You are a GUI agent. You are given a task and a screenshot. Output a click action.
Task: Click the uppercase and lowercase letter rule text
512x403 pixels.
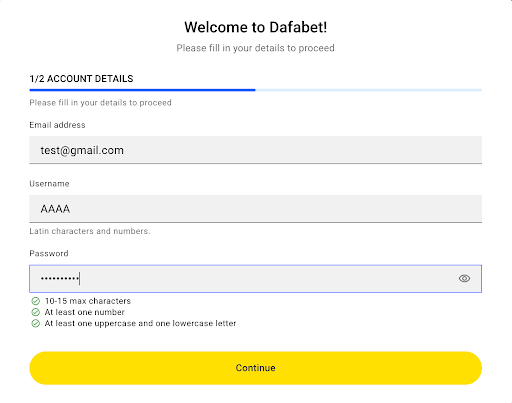[x=140, y=323]
